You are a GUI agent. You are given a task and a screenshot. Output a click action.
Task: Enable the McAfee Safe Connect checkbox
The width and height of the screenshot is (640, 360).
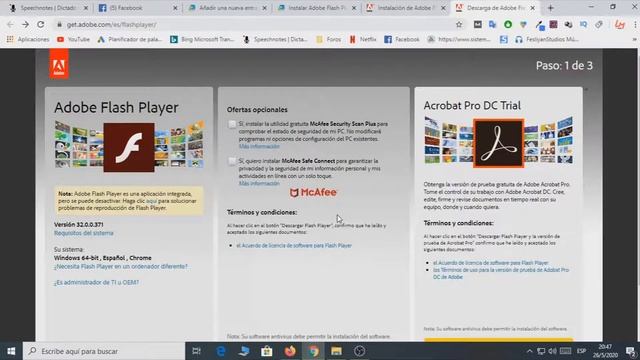click(232, 161)
